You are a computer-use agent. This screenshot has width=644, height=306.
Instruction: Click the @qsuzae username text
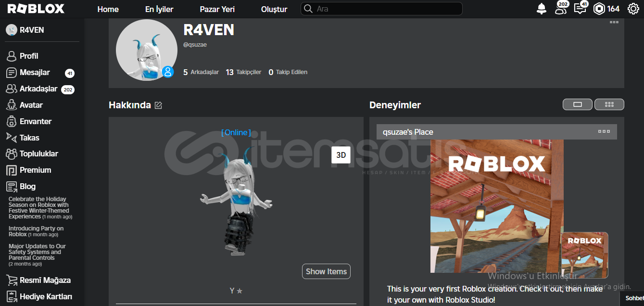pyautogui.click(x=195, y=45)
